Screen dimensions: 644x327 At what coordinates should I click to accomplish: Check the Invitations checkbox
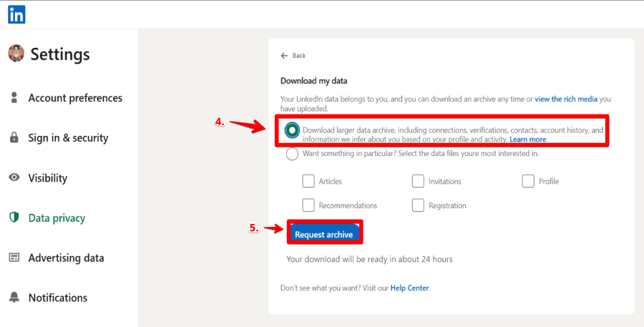(418, 181)
